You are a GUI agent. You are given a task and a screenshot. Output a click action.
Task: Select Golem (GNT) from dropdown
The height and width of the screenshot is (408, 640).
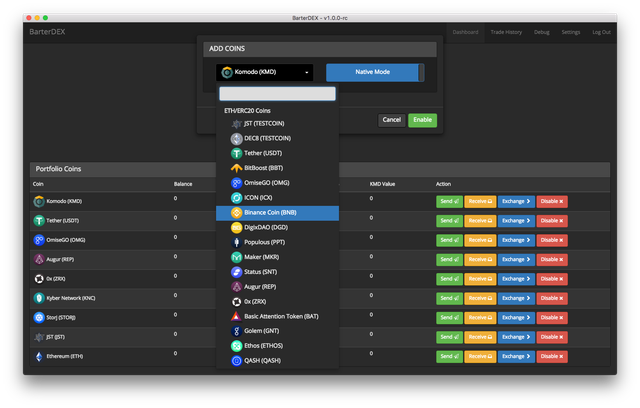pos(278,331)
